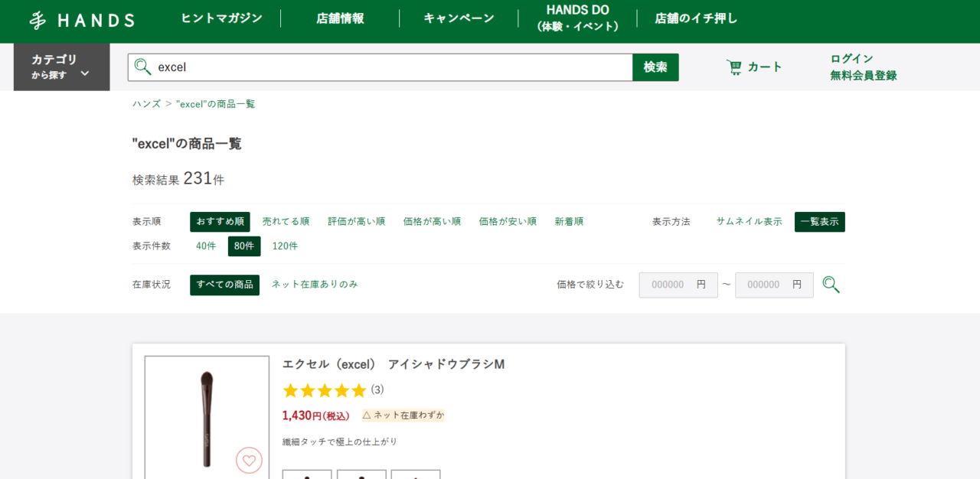Open 店舗情報 menu

click(x=340, y=18)
